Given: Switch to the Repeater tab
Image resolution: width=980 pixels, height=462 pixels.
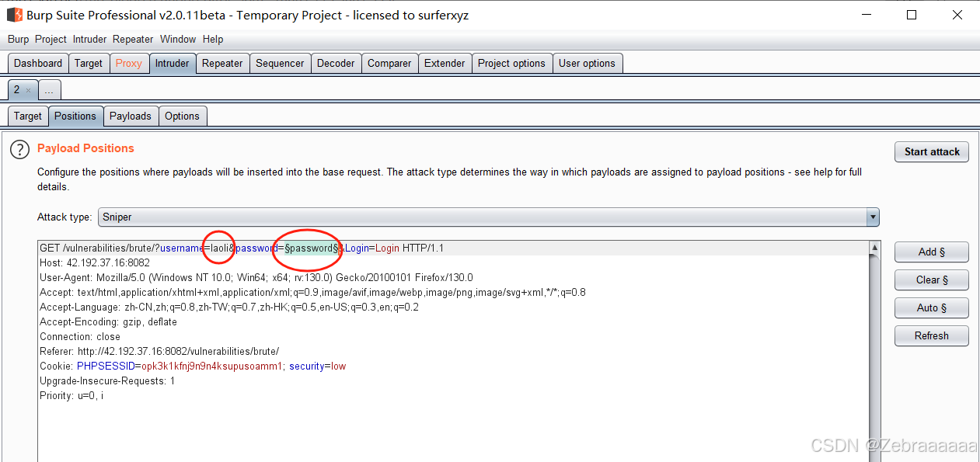Looking at the screenshot, I should coord(222,64).
